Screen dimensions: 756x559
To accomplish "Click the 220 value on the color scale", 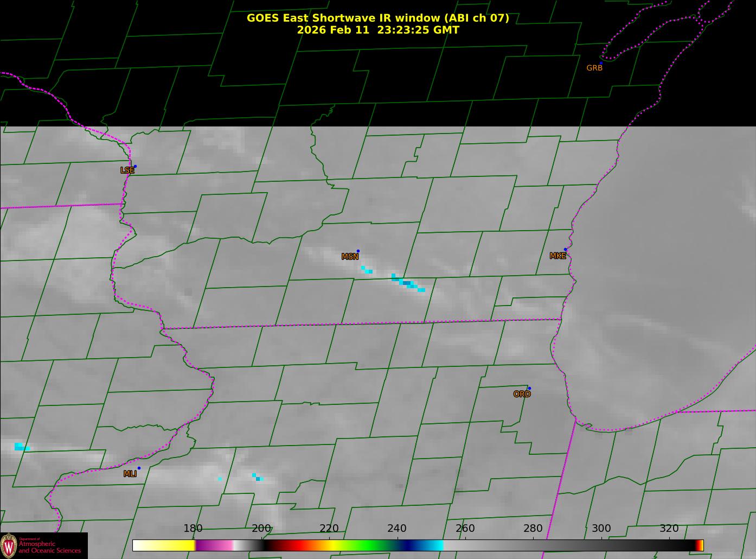I will [x=329, y=529].
